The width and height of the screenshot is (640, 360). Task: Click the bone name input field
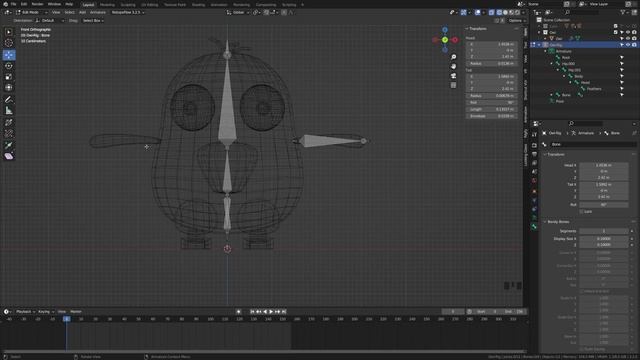pyautogui.click(x=593, y=144)
